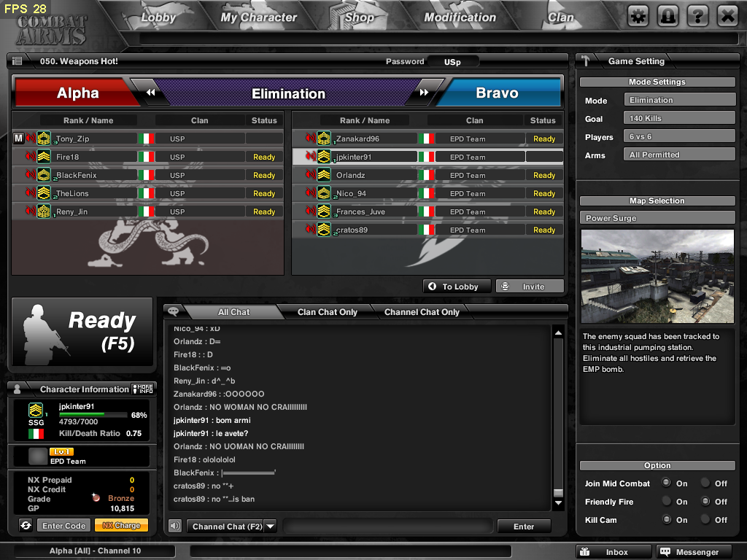Screen dimensions: 747x560
Task: Toggle mute icon for Zanakard96
Action: tap(311, 139)
